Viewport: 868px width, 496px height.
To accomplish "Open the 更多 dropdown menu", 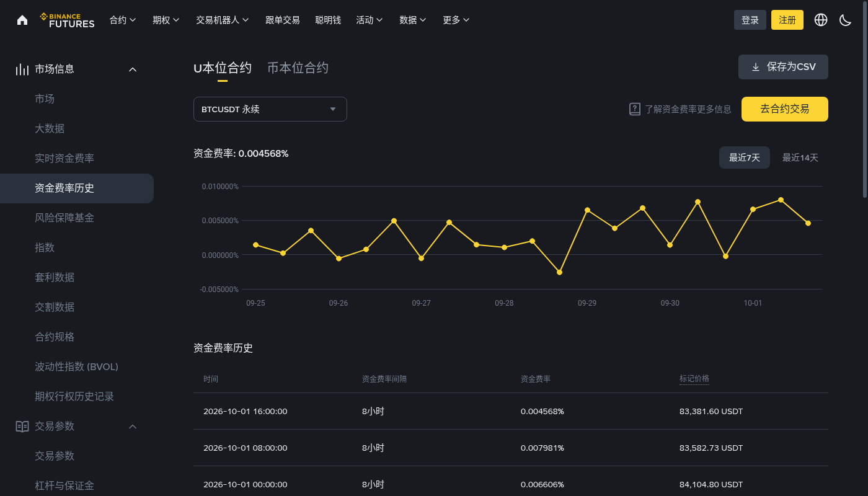I will 456,20.
